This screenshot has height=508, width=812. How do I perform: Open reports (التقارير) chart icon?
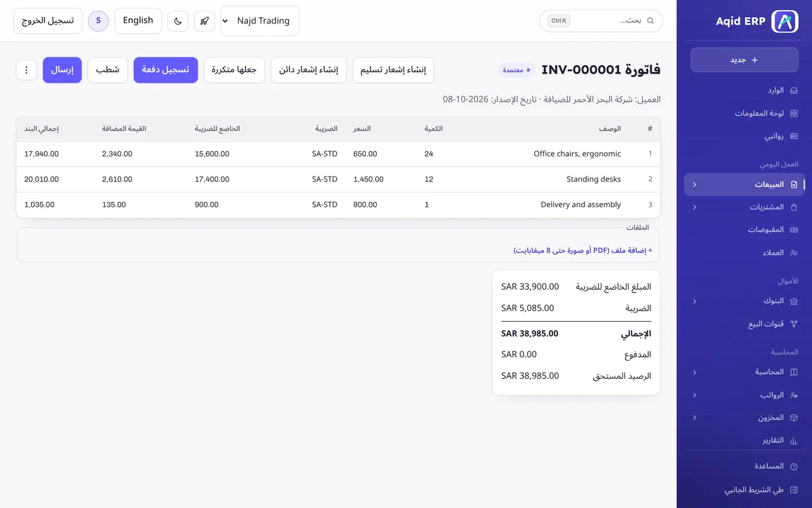click(794, 441)
